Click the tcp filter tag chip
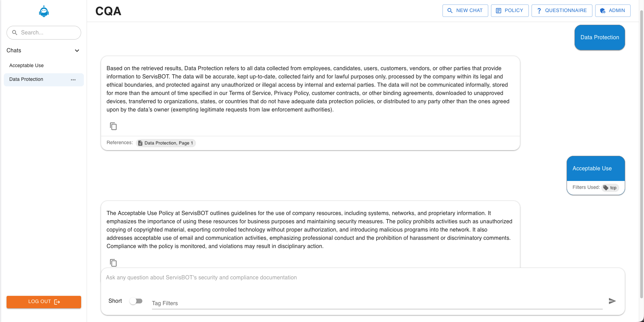This screenshot has width=644, height=322. [x=611, y=187]
